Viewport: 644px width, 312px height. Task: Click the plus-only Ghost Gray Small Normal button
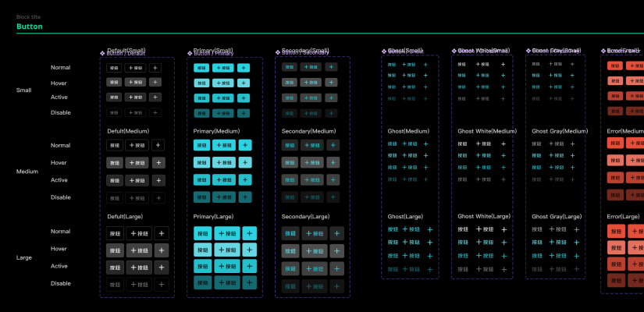[572, 64]
